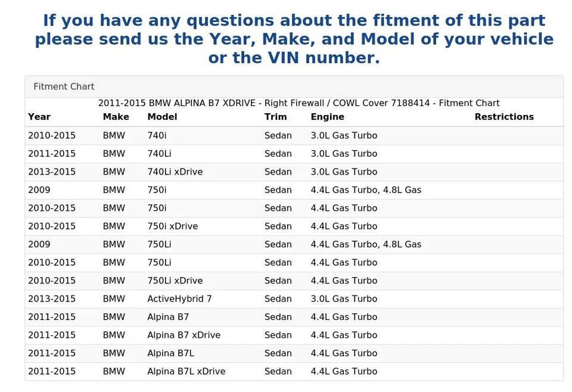Click the Engine column header
This screenshot has height=392, width=572.
pyautogui.click(x=327, y=117)
